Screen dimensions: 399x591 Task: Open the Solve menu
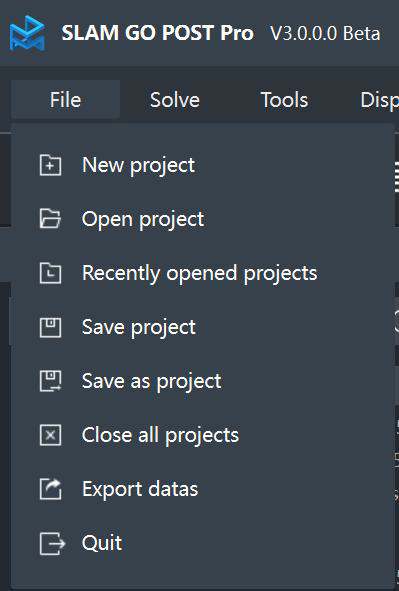tap(175, 100)
